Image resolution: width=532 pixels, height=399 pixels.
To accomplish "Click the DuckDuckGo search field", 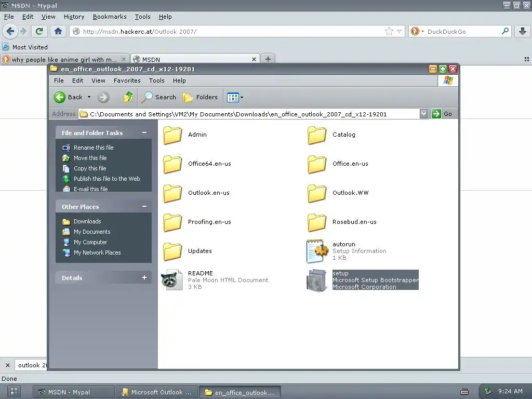I will 463,32.
